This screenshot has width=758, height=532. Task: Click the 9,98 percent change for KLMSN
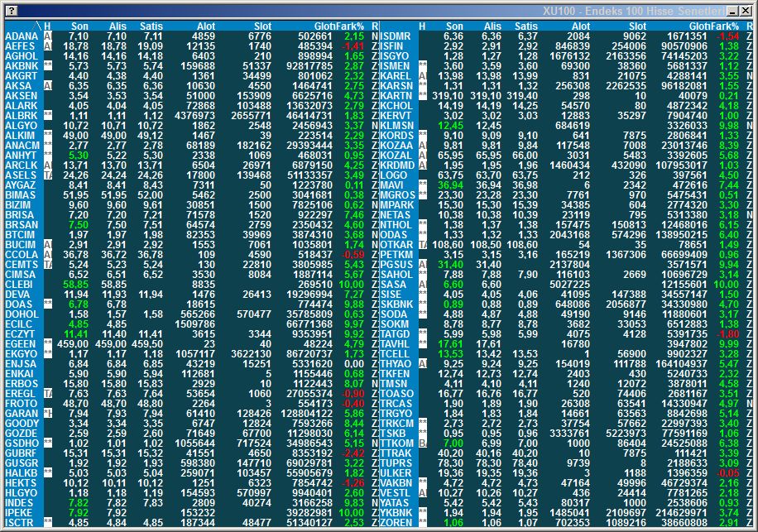(x=729, y=126)
